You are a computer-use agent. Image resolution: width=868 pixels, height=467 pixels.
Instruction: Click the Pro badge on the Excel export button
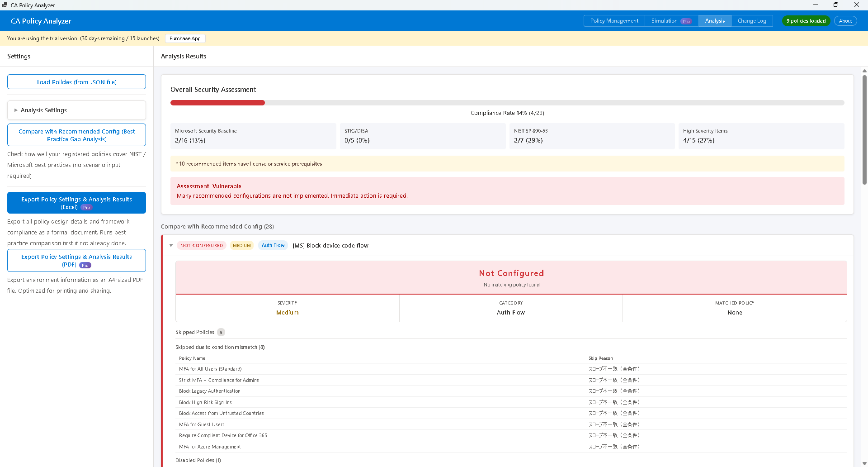[x=86, y=207]
